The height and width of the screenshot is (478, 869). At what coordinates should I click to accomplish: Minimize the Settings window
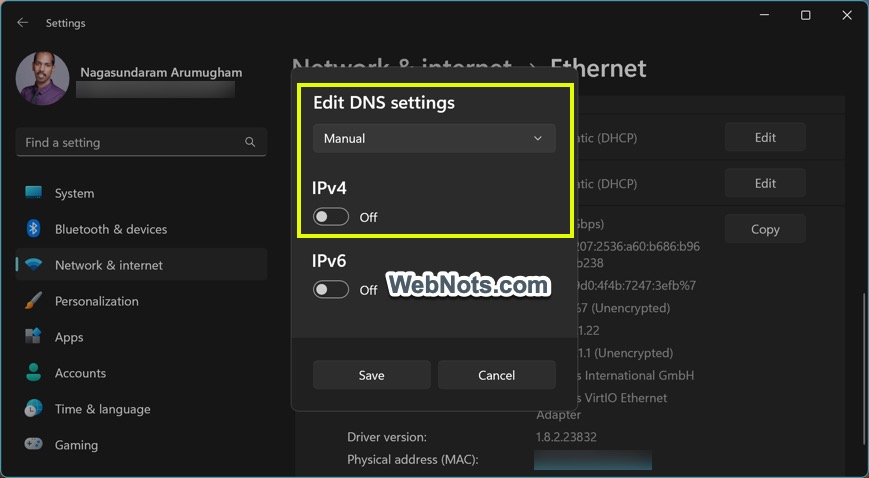coord(765,16)
